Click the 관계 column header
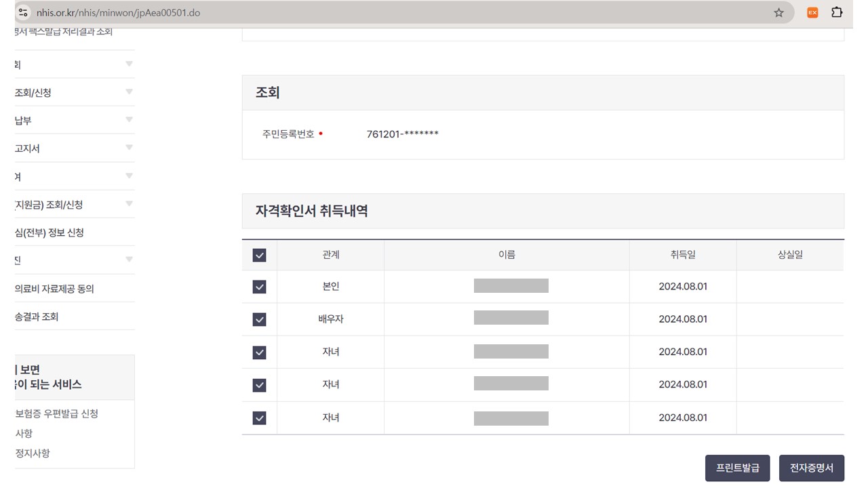868x488 pixels. (x=331, y=255)
